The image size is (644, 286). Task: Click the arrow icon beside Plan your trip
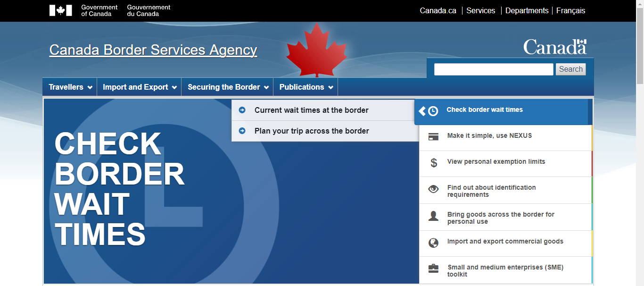[x=242, y=131]
